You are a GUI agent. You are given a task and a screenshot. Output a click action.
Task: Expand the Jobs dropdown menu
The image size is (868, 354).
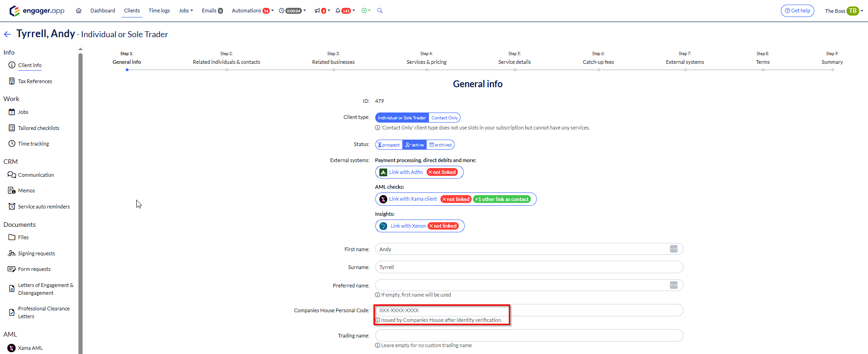point(186,11)
